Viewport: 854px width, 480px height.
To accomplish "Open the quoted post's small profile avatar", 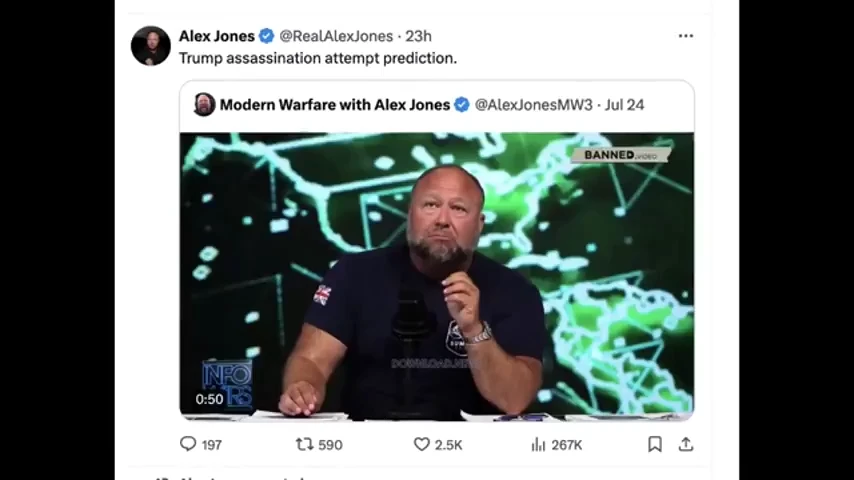I will point(204,104).
